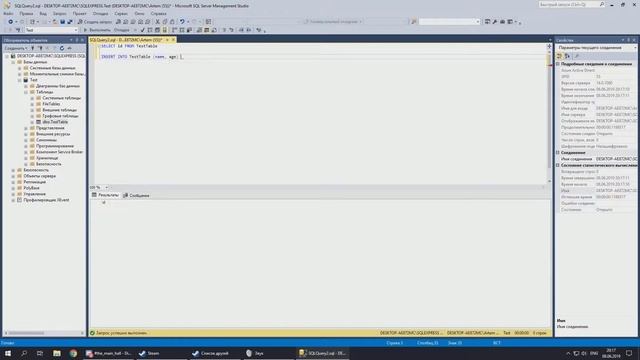This screenshot has height=360, width=640.
Task: Open the Файл menu
Action: [x=8, y=13]
